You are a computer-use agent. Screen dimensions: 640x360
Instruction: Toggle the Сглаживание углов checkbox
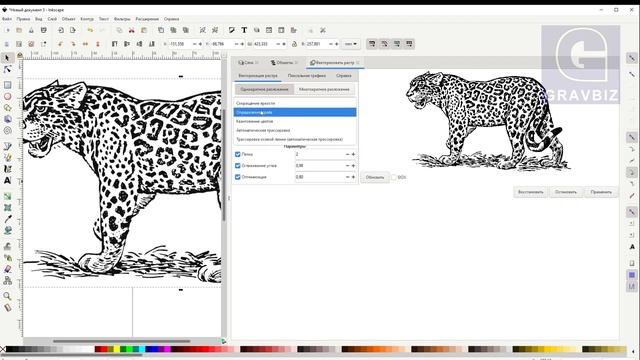pos(238,166)
